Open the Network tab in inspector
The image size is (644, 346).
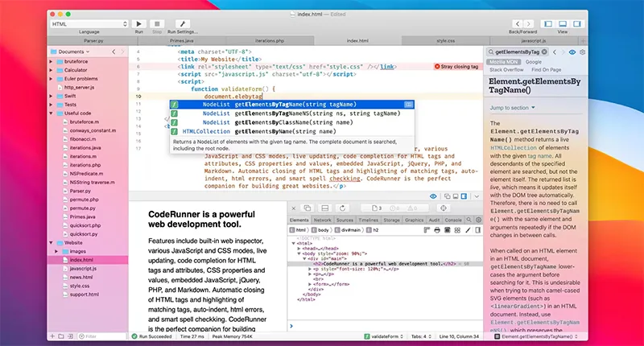[x=322, y=219]
